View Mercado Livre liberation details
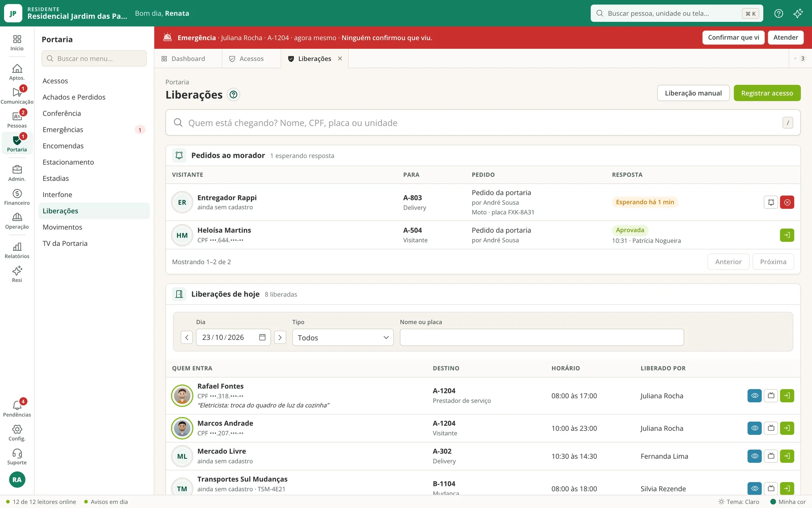 tap(754, 456)
